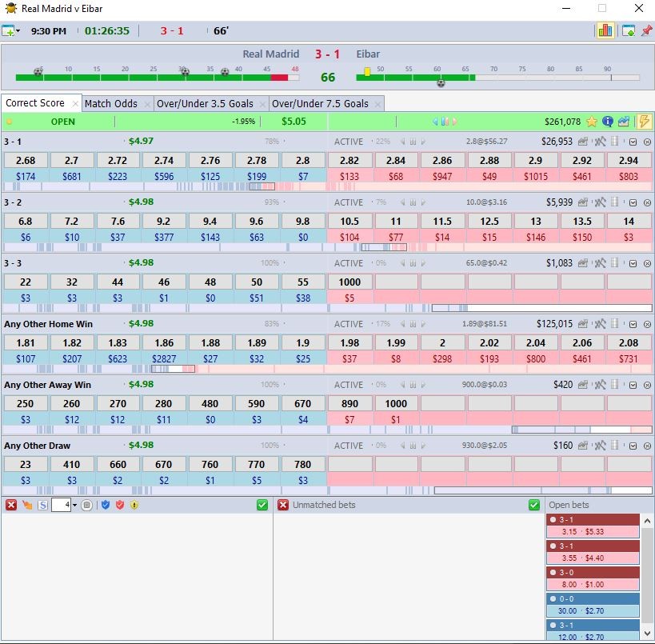The image size is (655, 644).
Task: Click the orange hand icon
Action: [x=27, y=506]
